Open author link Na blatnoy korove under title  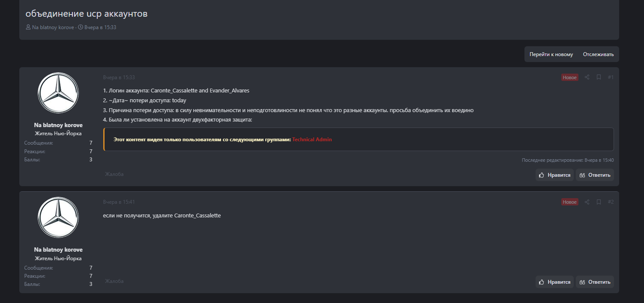[x=53, y=27]
